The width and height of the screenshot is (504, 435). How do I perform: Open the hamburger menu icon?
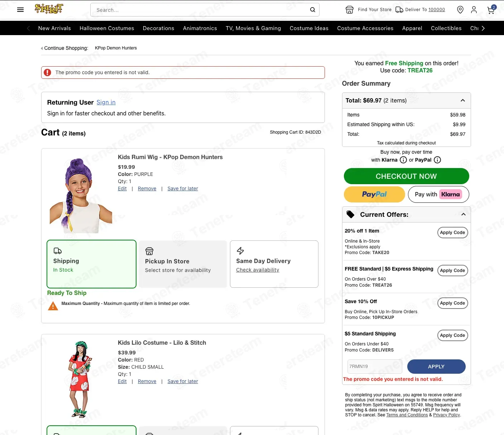[20, 10]
